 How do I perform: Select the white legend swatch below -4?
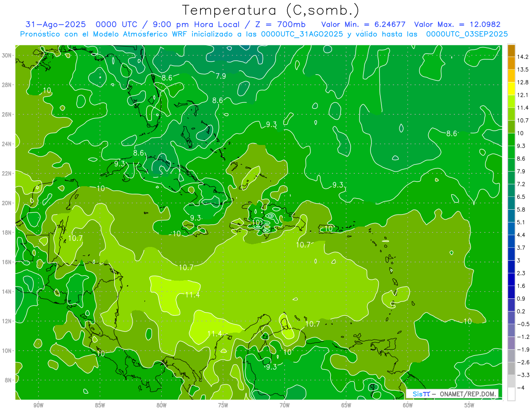pos(511,394)
